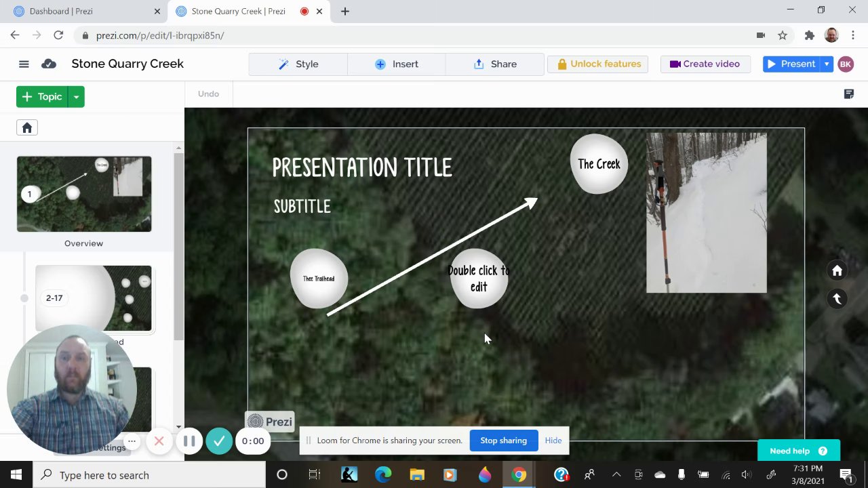868x488 pixels.
Task: Click the cloud saved status icon
Action: click(x=49, y=64)
